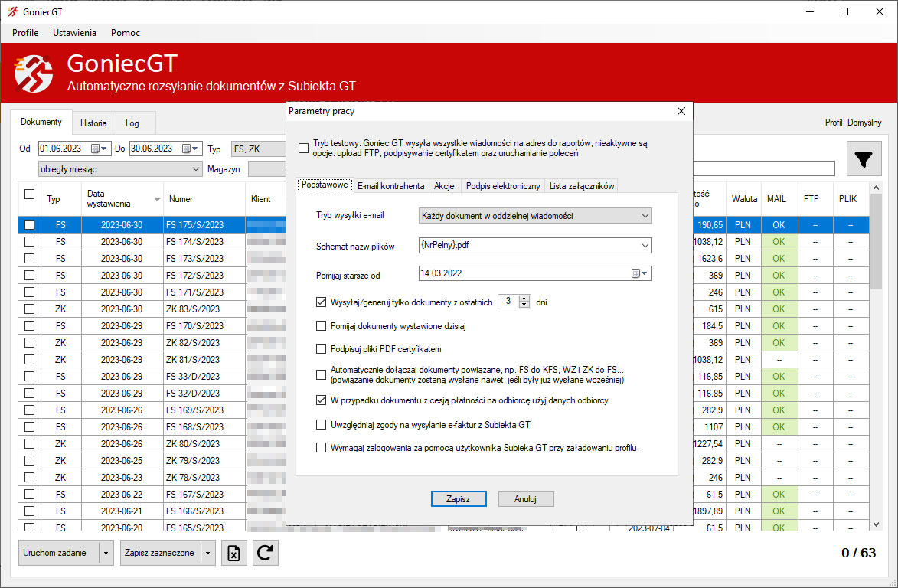Click the search box beside the filter button

[764, 168]
